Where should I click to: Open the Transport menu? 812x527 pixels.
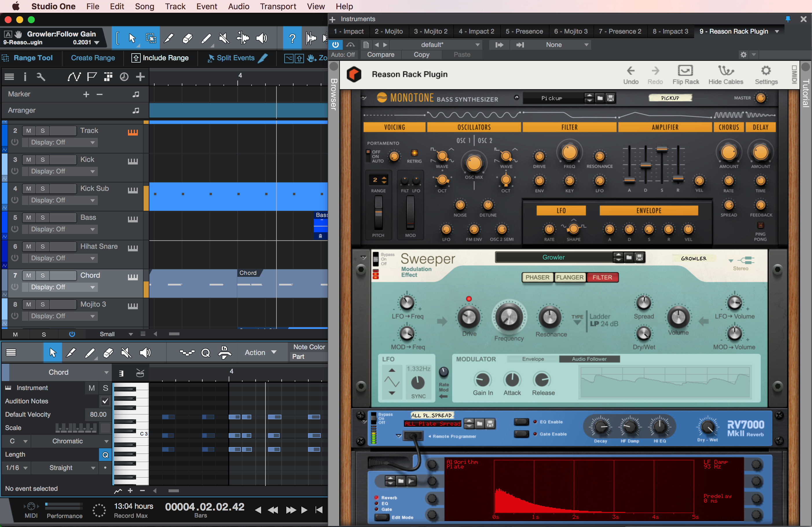tap(278, 6)
